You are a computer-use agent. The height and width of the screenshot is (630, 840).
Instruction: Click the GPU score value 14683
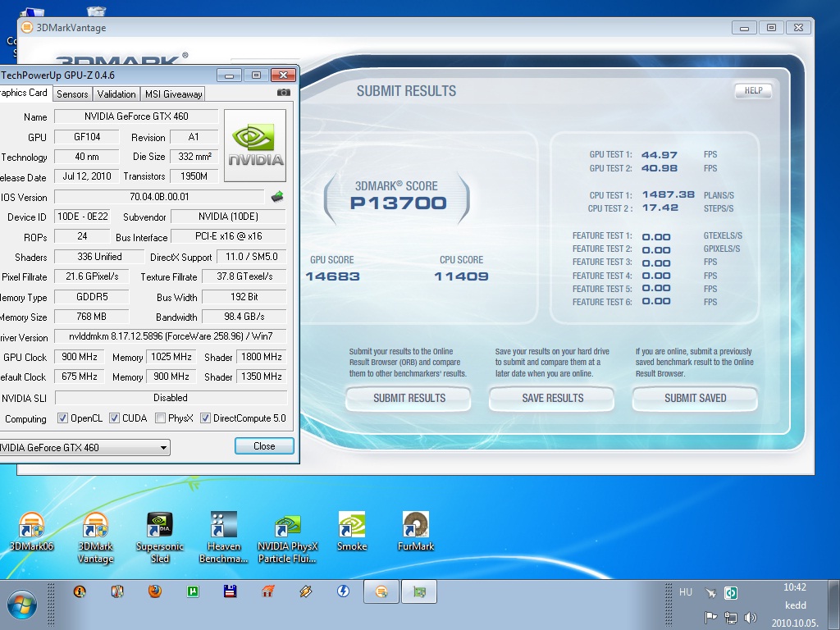click(333, 276)
